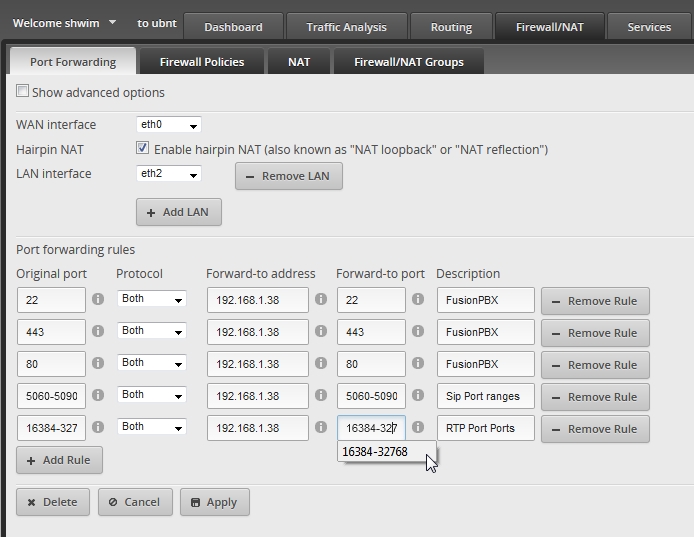
Task: Click the Add Rule button
Action: pyautogui.click(x=59, y=460)
